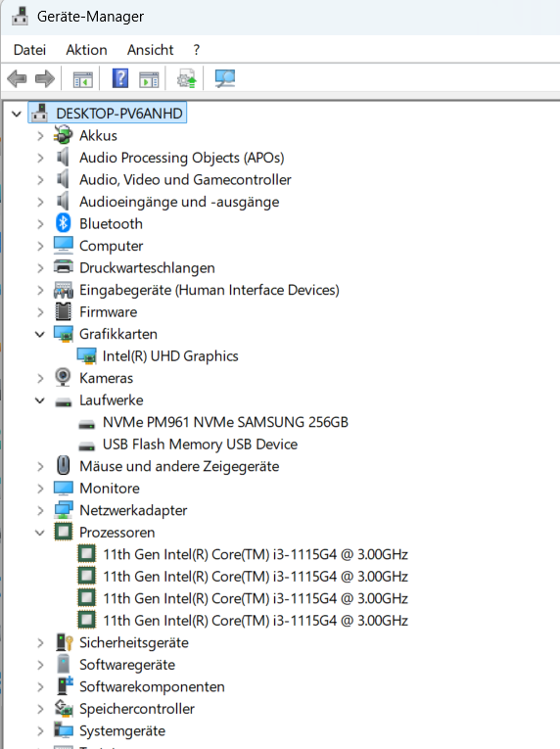The width and height of the screenshot is (560, 749).
Task: Click the action pane toolbar icon
Action: pyautogui.click(x=149, y=79)
